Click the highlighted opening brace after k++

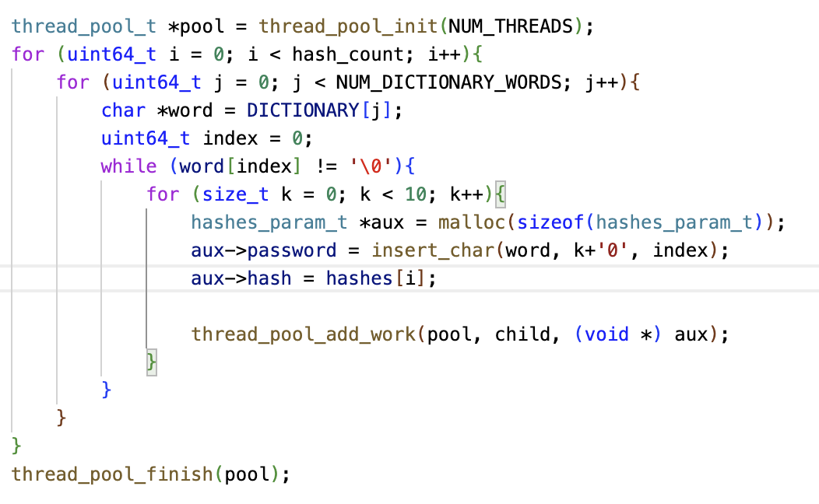click(501, 194)
